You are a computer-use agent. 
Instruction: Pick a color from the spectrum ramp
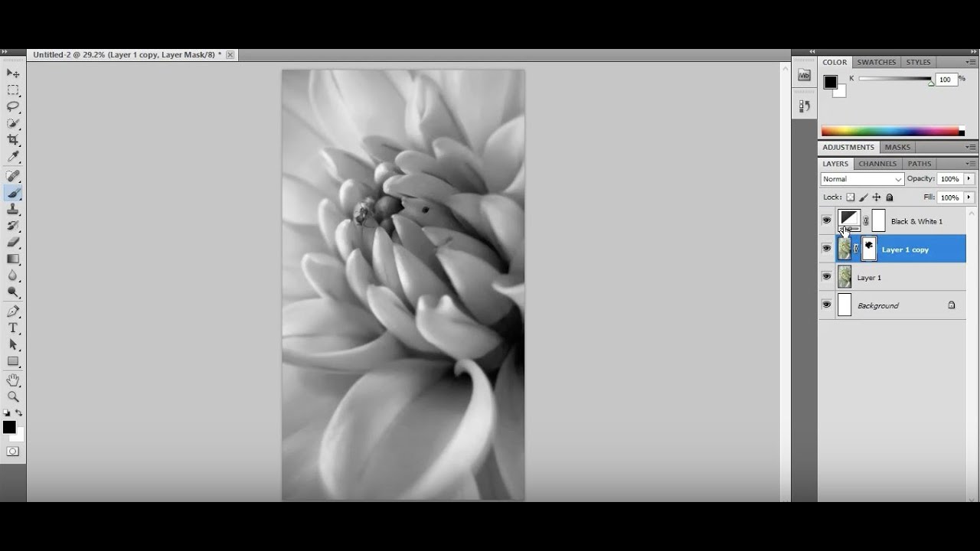pos(893,131)
